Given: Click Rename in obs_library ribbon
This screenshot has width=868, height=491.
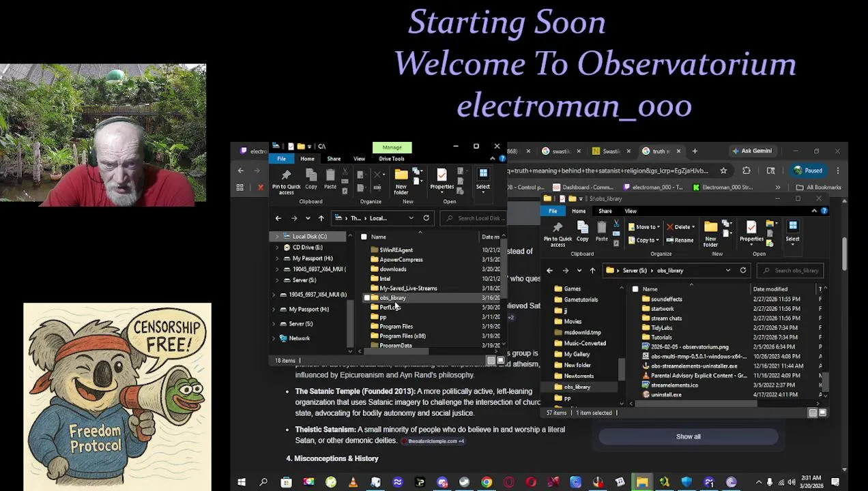Looking at the screenshot, I should tap(679, 240).
